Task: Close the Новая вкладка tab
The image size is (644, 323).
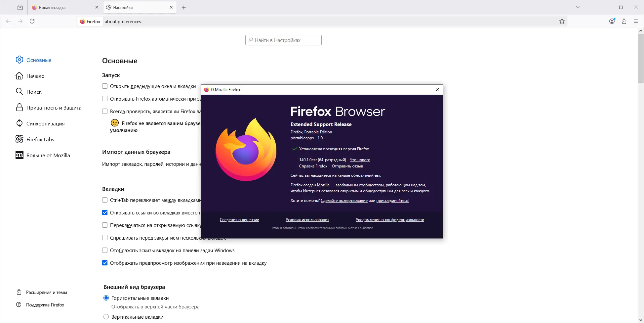Action: (97, 7)
